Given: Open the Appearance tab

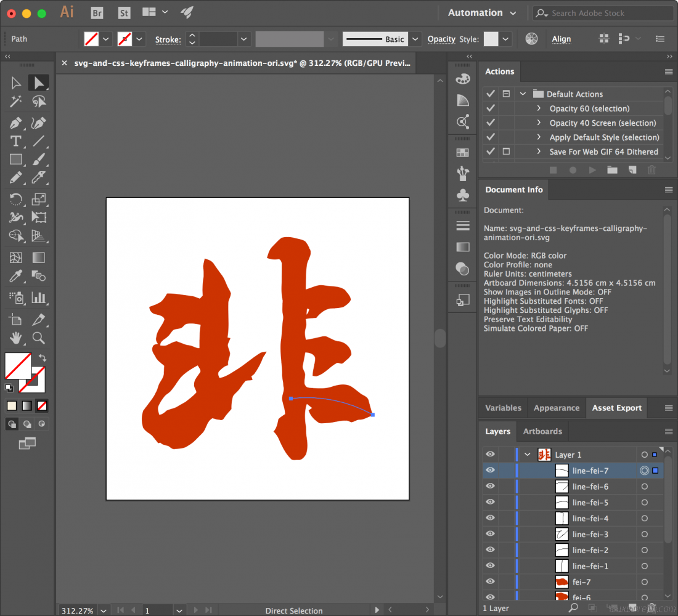Looking at the screenshot, I should coord(556,408).
